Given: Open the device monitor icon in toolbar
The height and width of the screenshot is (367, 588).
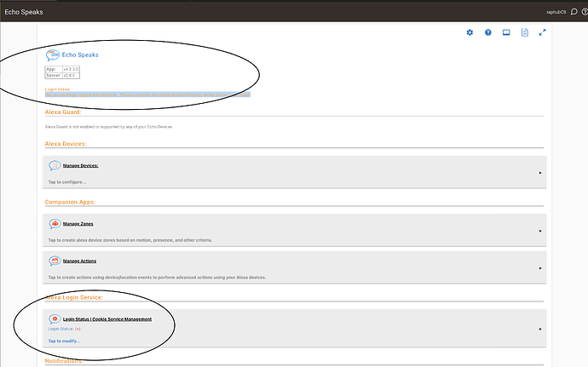Looking at the screenshot, I should tap(506, 32).
